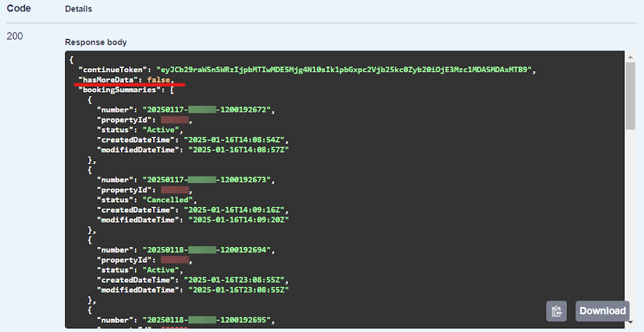The height and width of the screenshot is (332, 644).
Task: Click the false value of hasMoreData
Action: pos(159,80)
